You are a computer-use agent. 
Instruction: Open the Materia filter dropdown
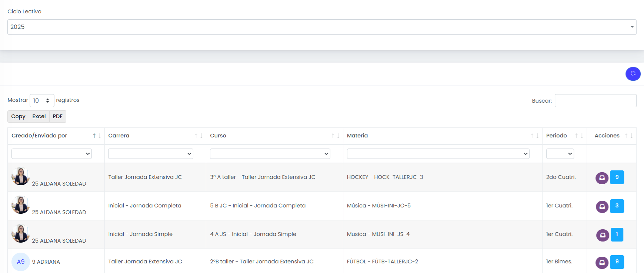tap(438, 154)
